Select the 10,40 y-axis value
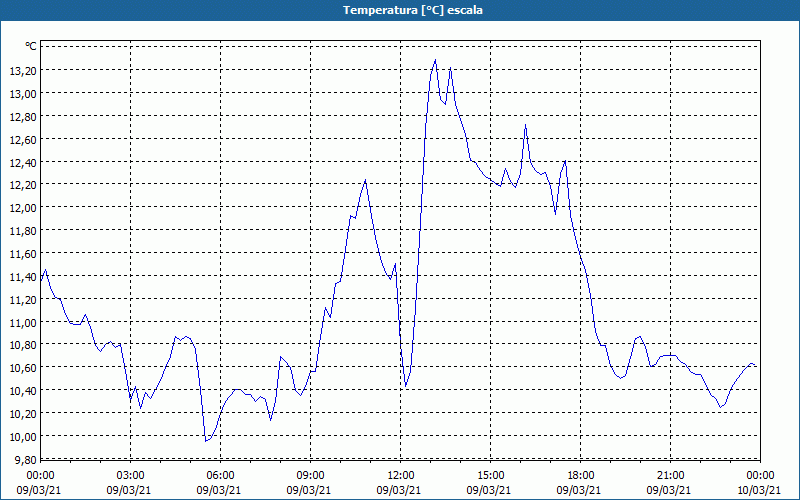This screenshot has width=800, height=500. (23, 391)
